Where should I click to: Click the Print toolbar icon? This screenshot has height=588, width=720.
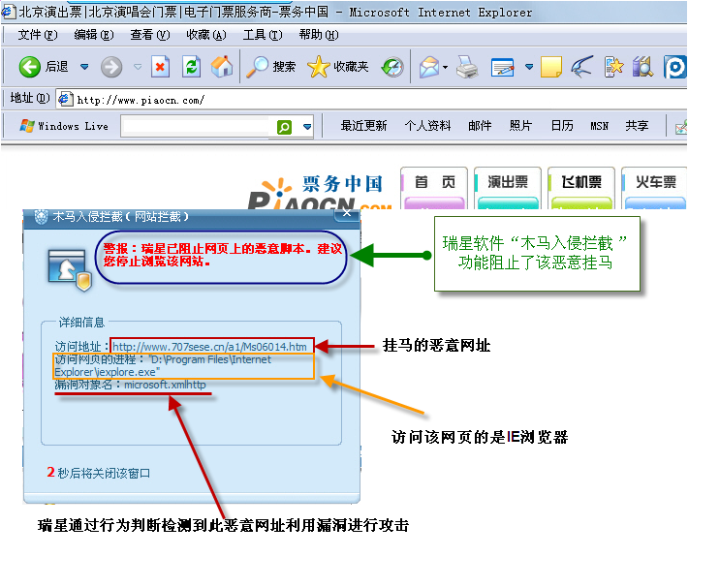click(x=467, y=67)
